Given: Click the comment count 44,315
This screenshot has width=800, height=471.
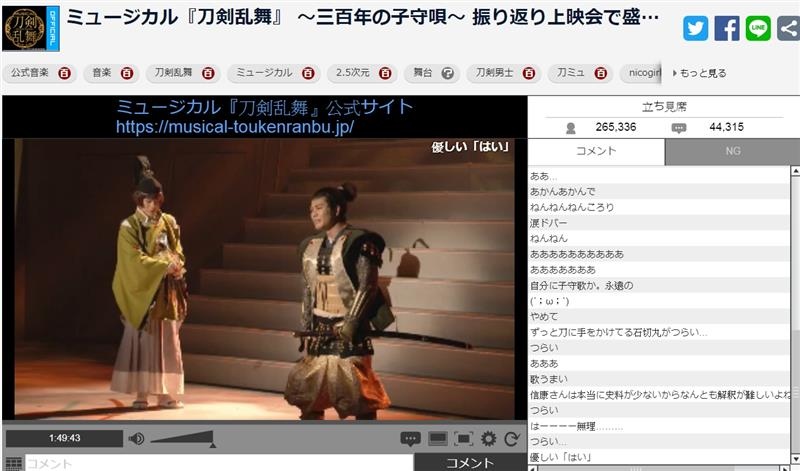Looking at the screenshot, I should pyautogui.click(x=727, y=127).
